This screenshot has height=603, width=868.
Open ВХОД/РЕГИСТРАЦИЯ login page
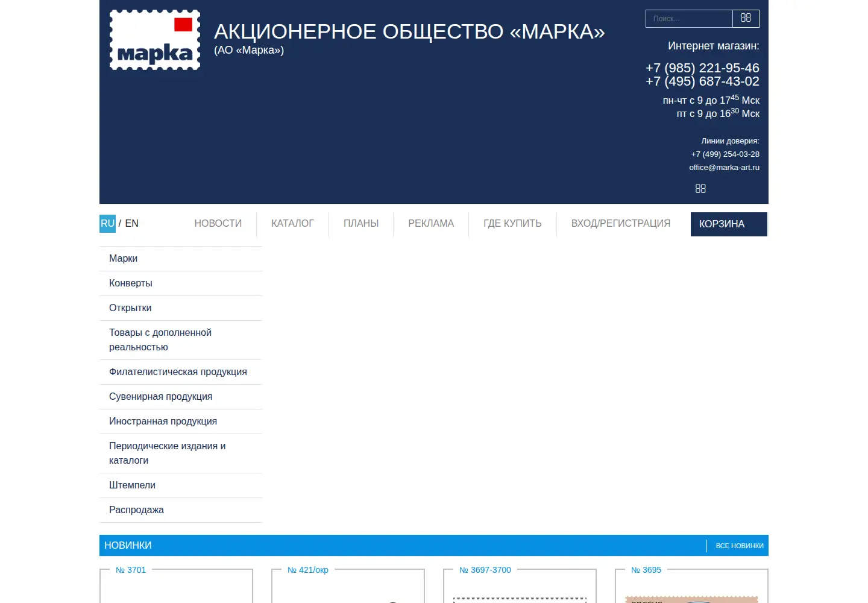coord(621,223)
